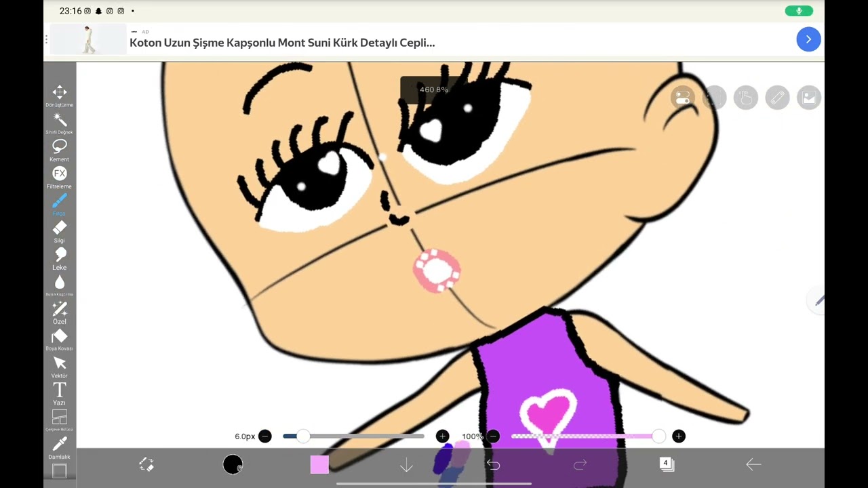Toggle the stabilizer switch icon
This screenshot has width=868, height=488.
pyautogui.click(x=682, y=98)
